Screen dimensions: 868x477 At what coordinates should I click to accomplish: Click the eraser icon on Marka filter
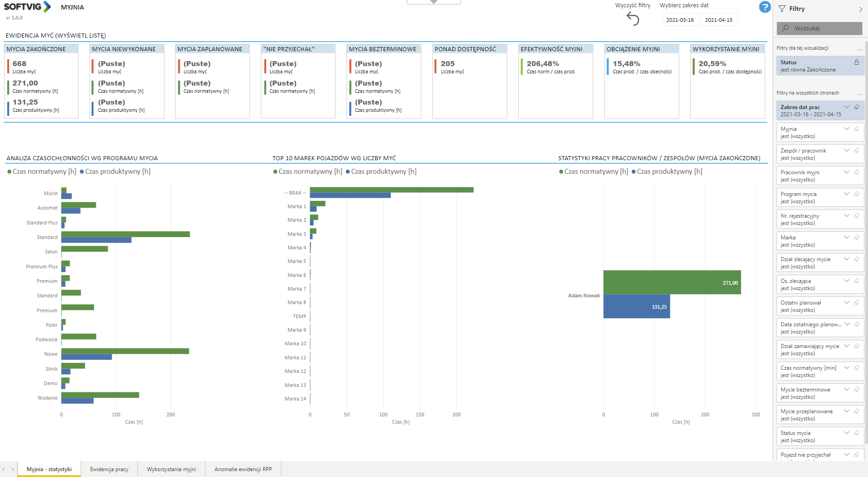click(x=856, y=238)
